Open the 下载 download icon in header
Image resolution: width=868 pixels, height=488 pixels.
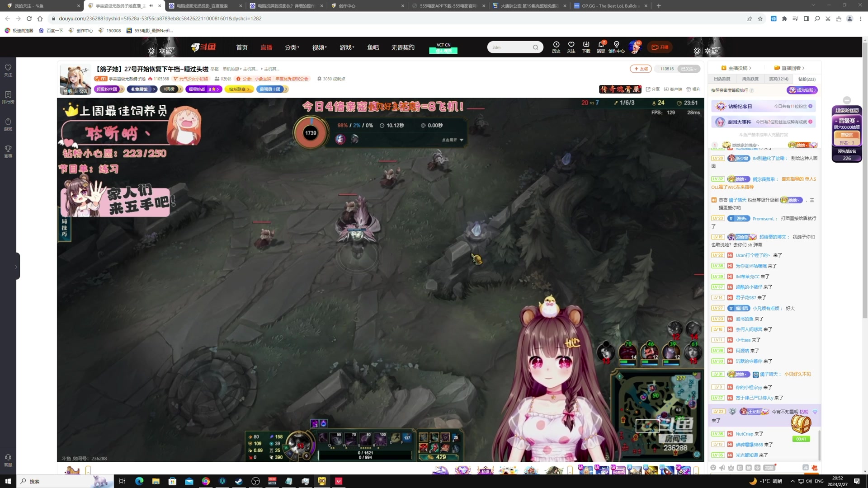[x=586, y=45]
